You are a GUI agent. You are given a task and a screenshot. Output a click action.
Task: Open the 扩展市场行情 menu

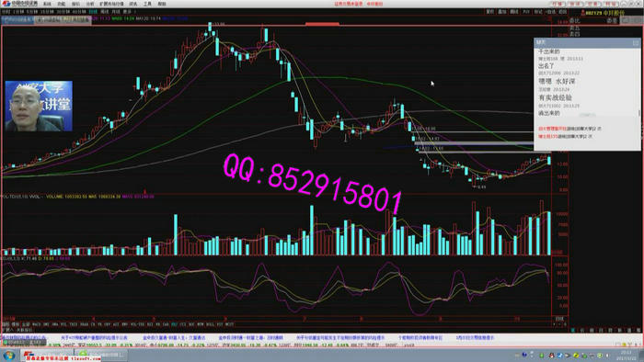pyautogui.click(x=111, y=4)
